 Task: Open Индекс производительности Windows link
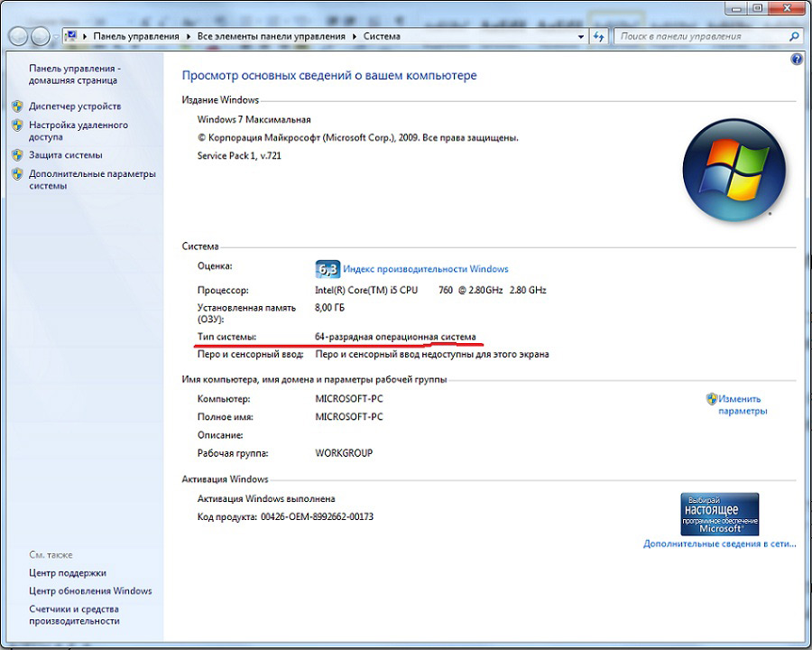pos(426,269)
